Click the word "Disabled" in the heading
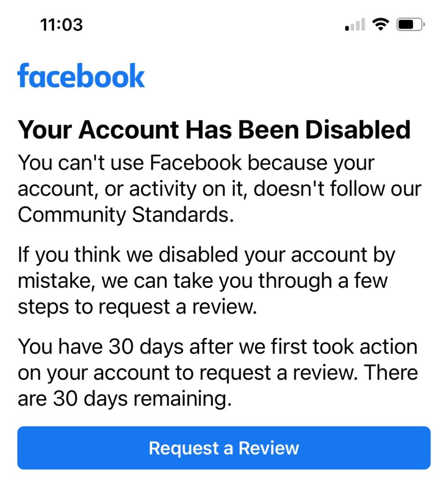448x480 pixels. pos(358,130)
